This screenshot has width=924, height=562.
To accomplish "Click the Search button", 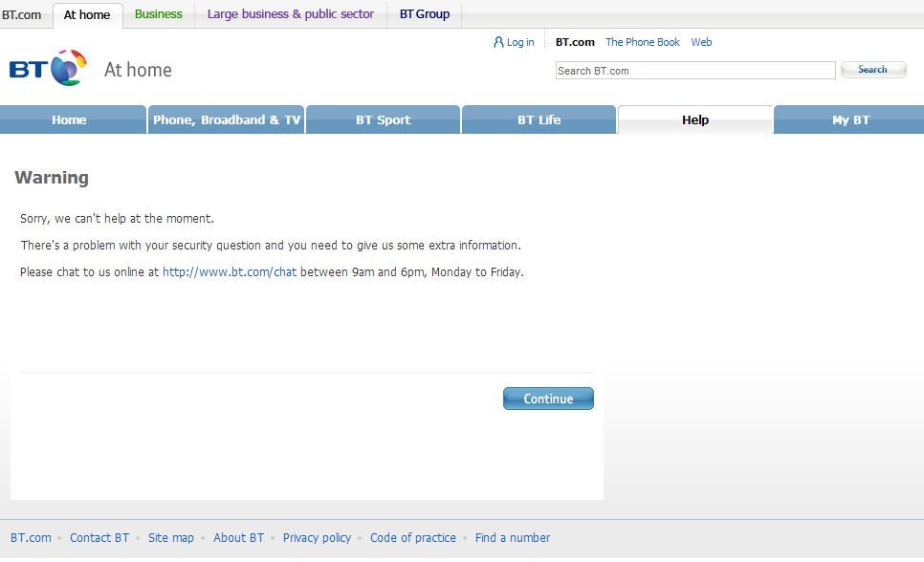I will point(872,70).
